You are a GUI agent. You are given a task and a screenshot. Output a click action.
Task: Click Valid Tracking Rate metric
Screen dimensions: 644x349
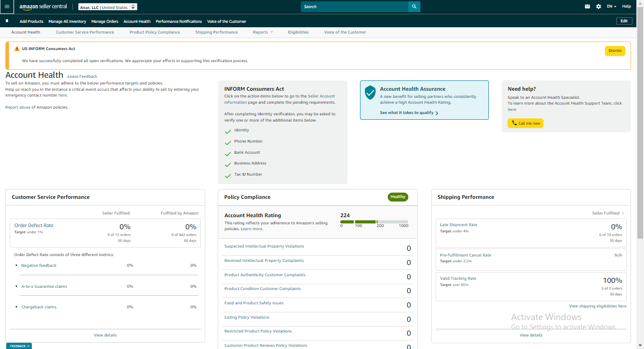[x=458, y=278]
